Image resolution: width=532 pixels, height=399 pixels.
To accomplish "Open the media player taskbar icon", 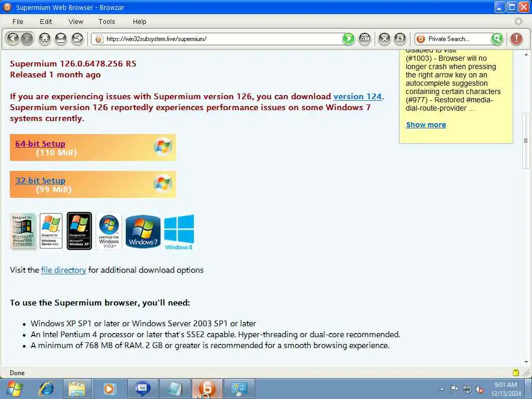I will point(109,389).
